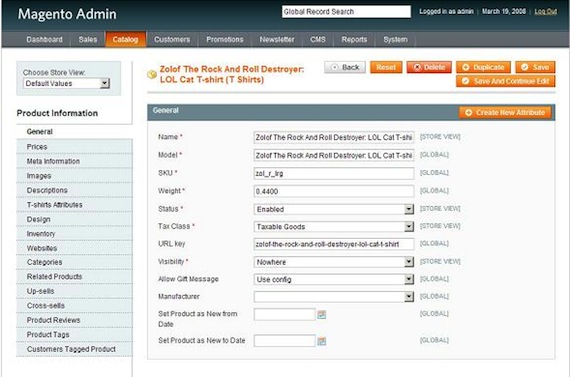This screenshot has width=570, height=377.
Task: Click into the SKU field
Action: click(x=334, y=173)
